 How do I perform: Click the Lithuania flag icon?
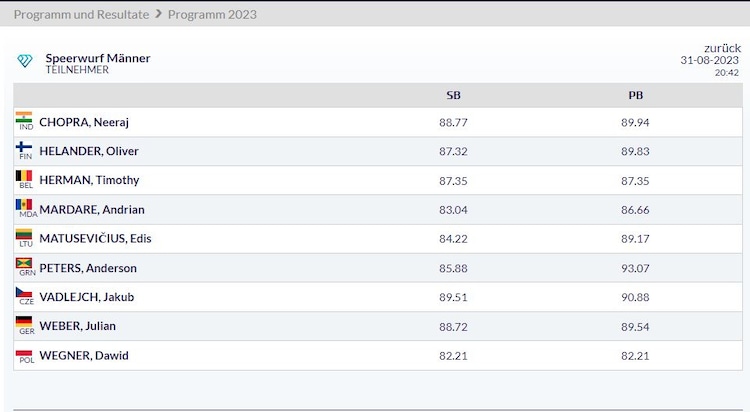pyautogui.click(x=24, y=235)
